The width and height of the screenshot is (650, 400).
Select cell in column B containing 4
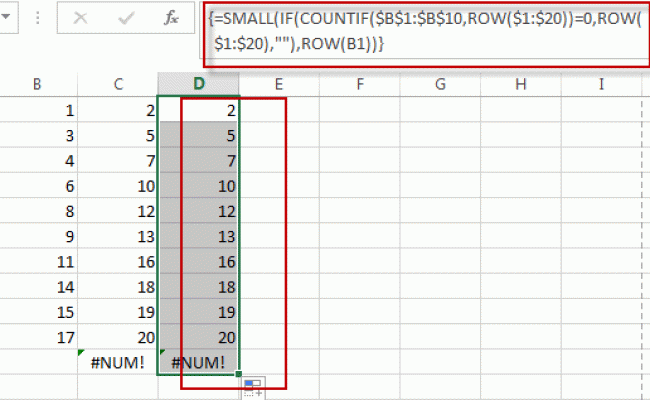(39, 160)
